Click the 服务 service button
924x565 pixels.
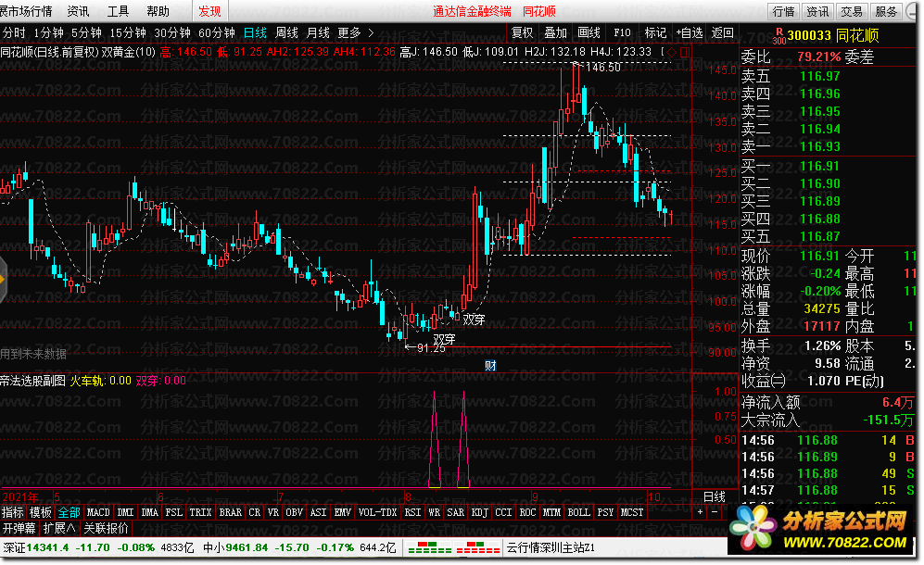point(886,11)
